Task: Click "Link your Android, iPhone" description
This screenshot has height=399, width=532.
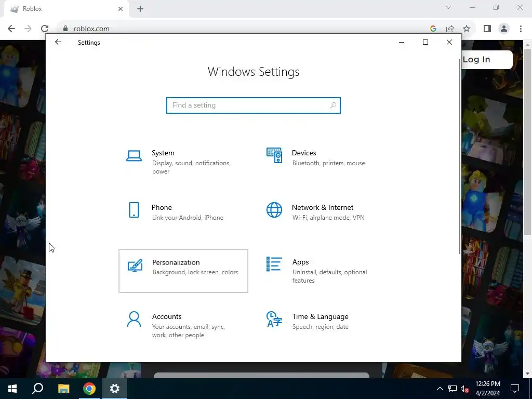Action: (188, 218)
